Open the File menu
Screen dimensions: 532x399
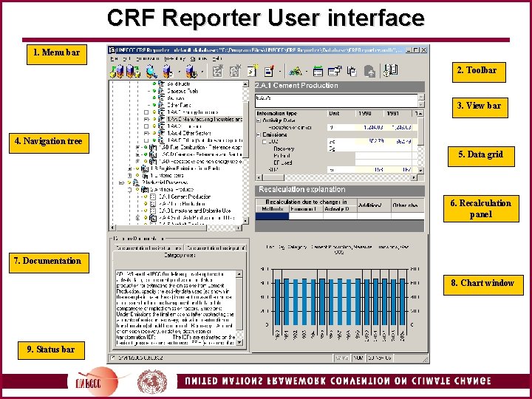[x=115, y=58]
